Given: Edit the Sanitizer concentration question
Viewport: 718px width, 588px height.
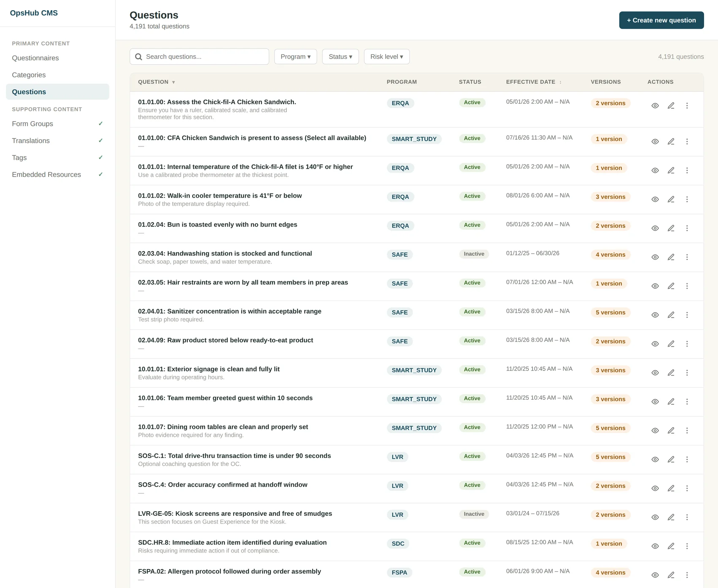Looking at the screenshot, I should pos(671,315).
